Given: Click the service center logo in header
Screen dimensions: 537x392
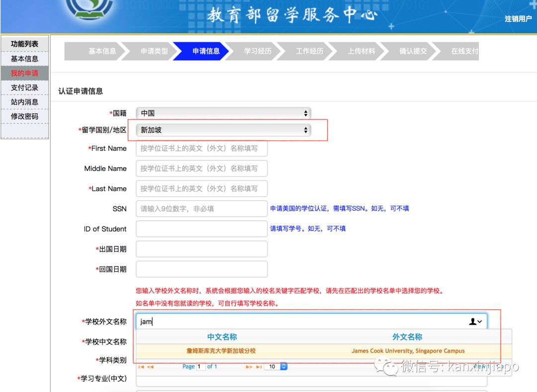Looking at the screenshot, I should (89, 11).
